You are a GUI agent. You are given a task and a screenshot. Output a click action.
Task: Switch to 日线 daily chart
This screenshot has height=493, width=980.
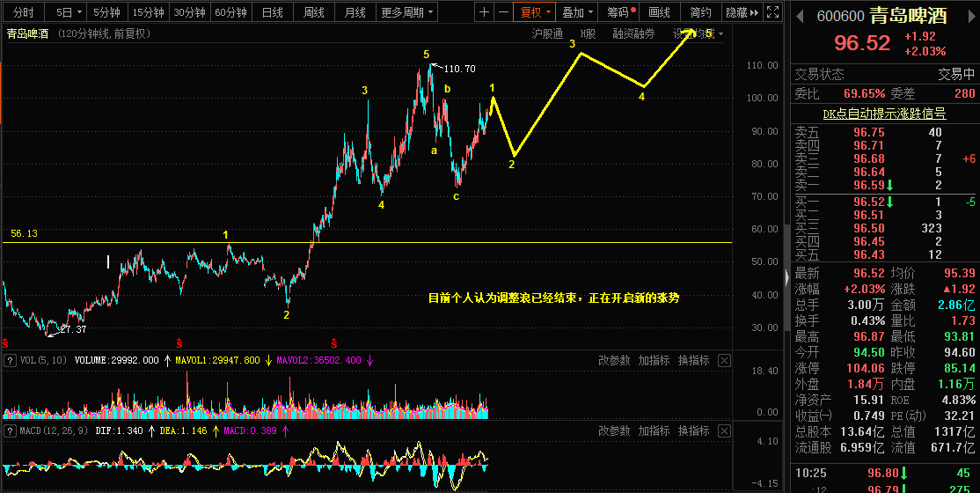click(272, 12)
